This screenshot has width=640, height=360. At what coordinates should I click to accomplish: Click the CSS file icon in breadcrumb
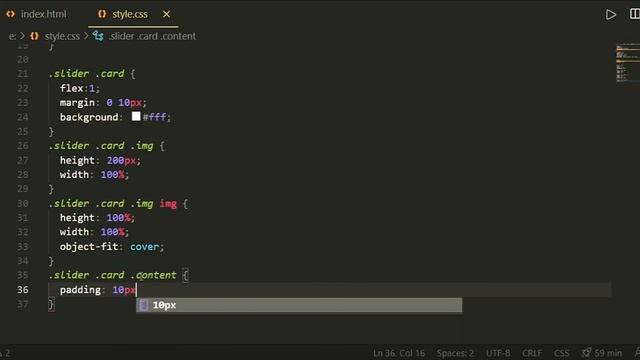35,36
